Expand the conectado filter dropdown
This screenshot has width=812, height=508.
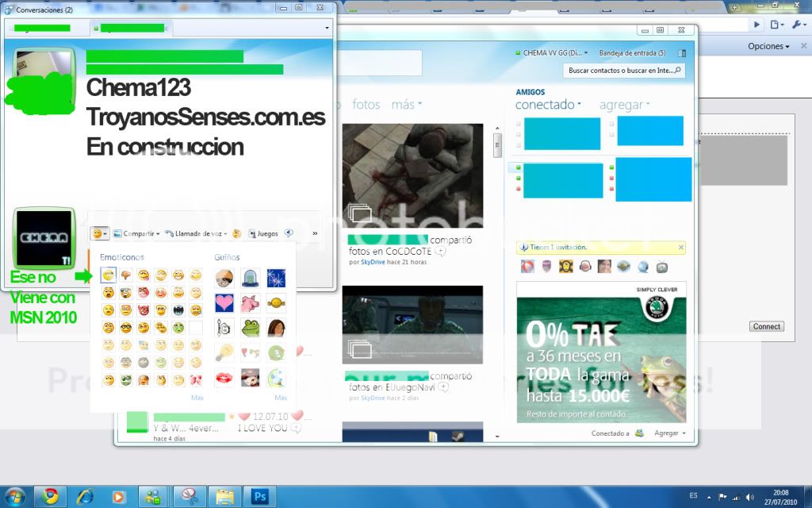[x=548, y=105]
